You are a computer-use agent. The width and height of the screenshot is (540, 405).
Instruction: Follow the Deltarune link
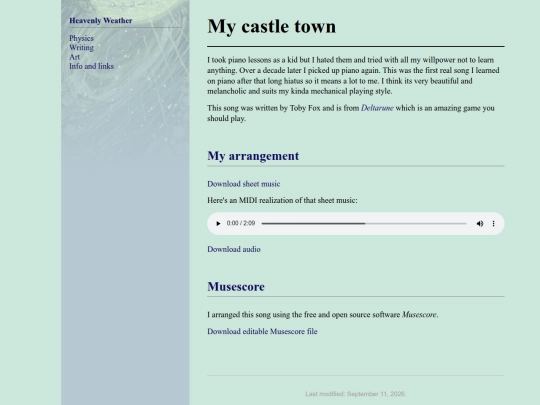pos(377,108)
